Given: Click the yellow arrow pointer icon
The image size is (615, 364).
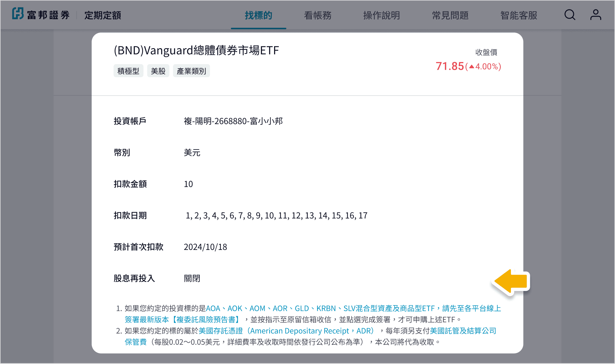Looking at the screenshot, I should pyautogui.click(x=511, y=282).
